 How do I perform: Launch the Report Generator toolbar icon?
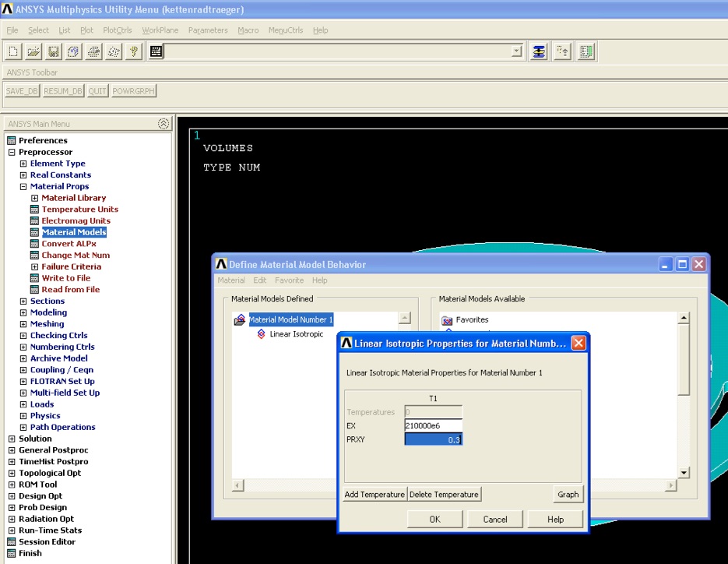pyautogui.click(x=114, y=51)
